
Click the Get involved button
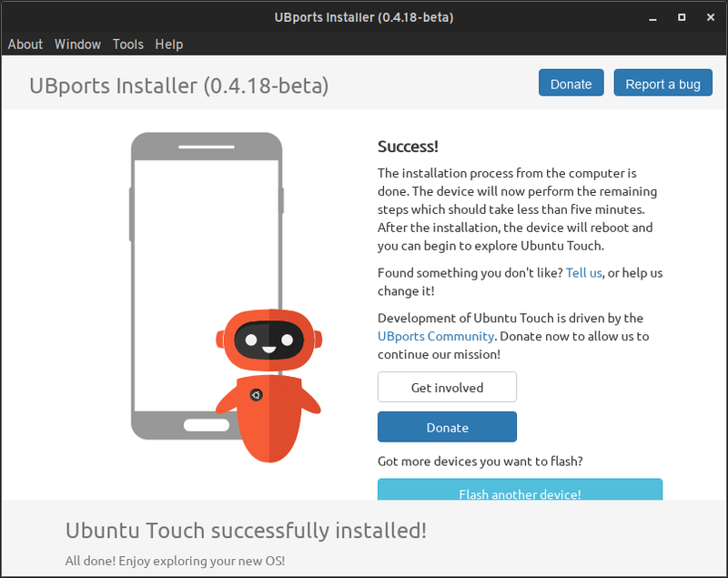447,387
